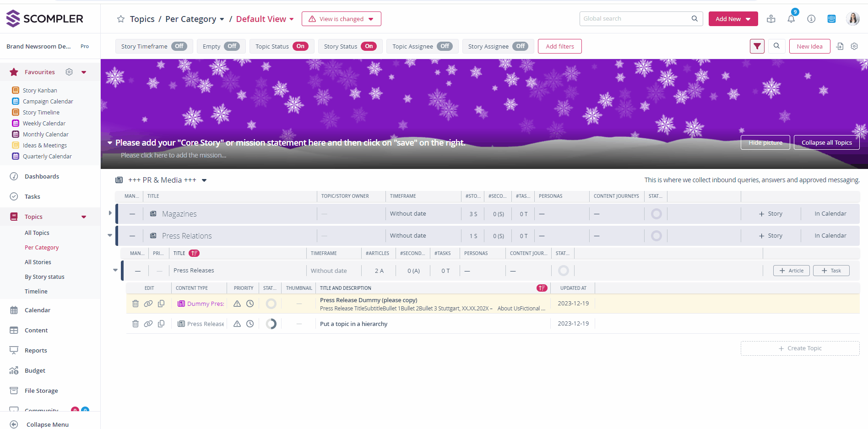
Task: Click the link icon on Dummy Press row
Action: tap(148, 304)
